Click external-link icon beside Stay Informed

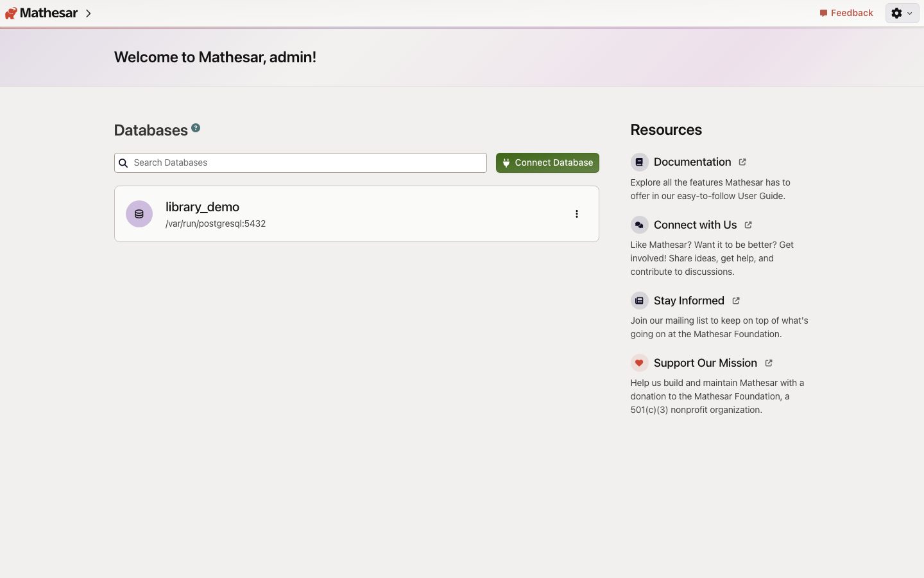(736, 301)
